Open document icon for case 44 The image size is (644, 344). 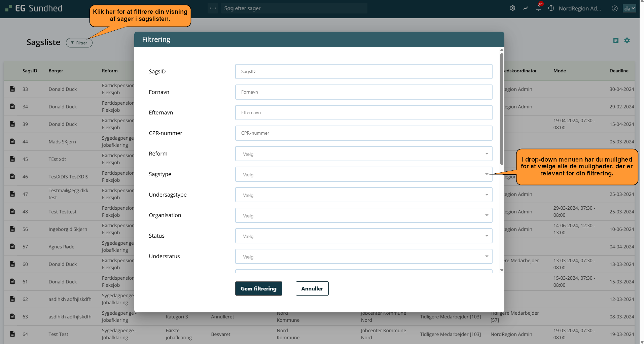12,141
